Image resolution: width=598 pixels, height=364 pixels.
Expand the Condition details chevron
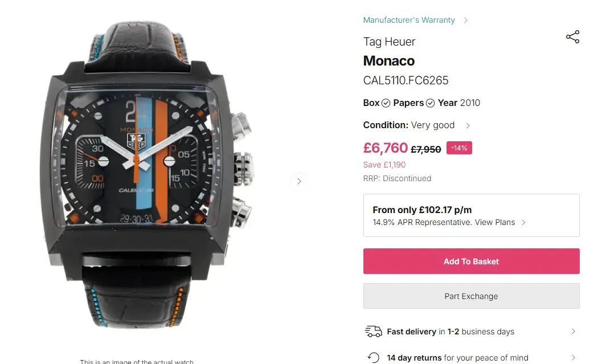(x=468, y=126)
